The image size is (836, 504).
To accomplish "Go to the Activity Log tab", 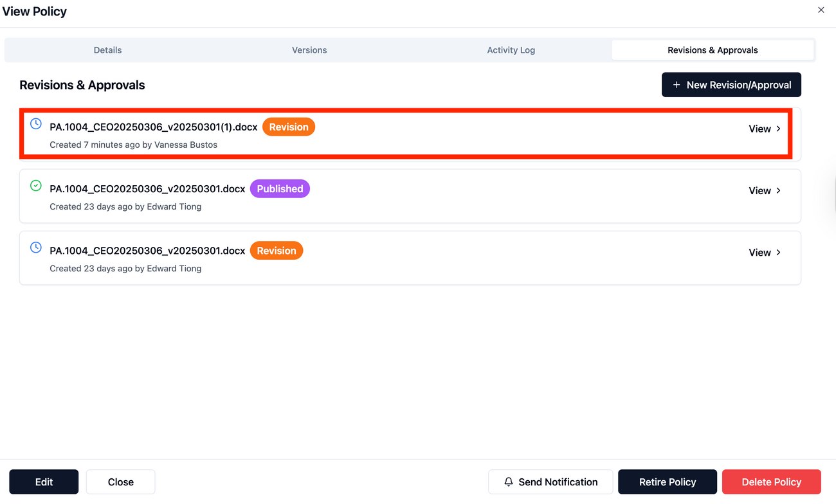I will [511, 50].
